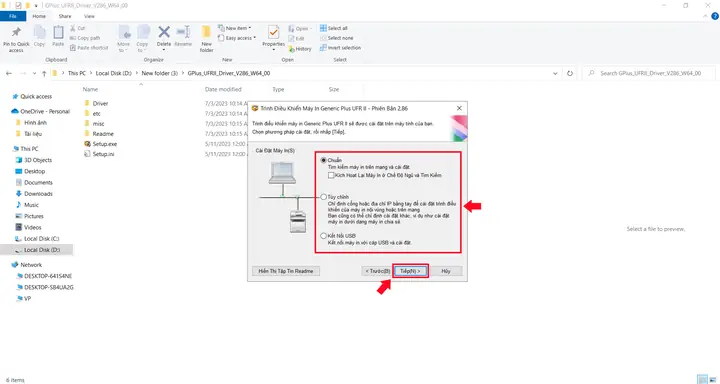Open the New item dropdown
The image size is (720, 384).
[x=235, y=28]
